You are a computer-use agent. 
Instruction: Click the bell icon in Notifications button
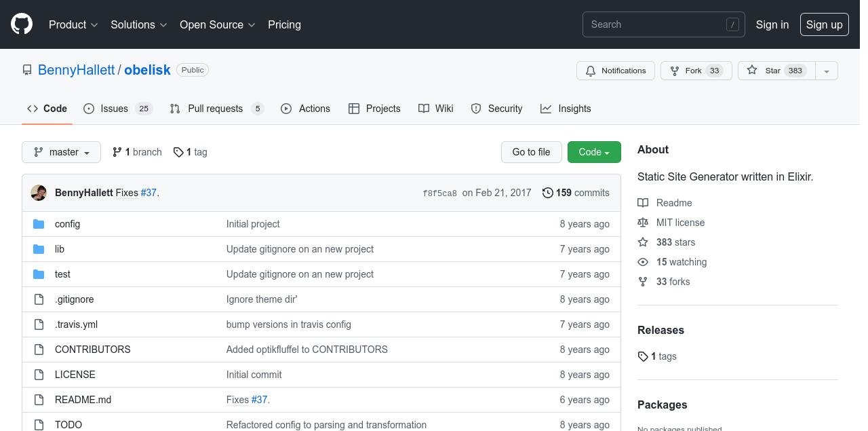pyautogui.click(x=591, y=71)
